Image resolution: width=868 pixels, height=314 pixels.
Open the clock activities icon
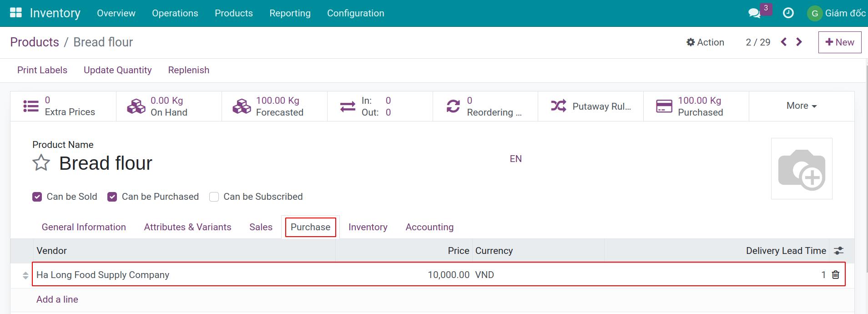point(788,13)
